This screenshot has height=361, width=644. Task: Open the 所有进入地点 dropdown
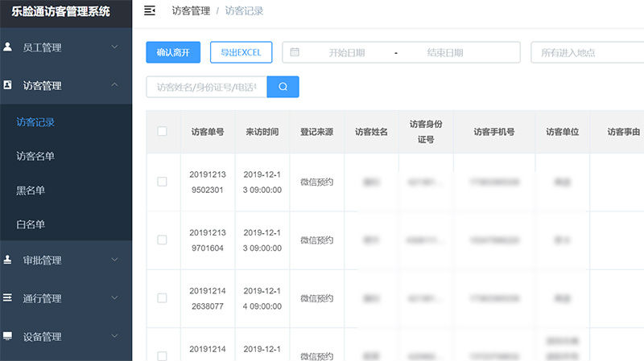[586, 52]
